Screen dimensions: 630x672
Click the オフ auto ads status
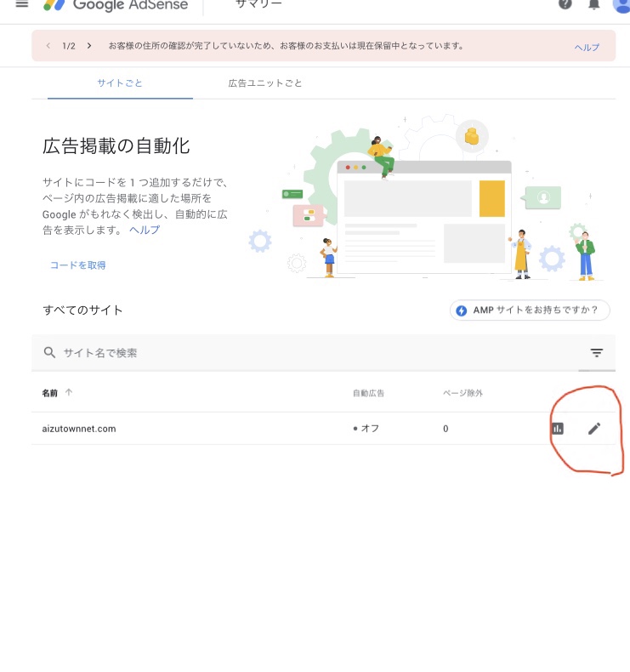(x=366, y=428)
